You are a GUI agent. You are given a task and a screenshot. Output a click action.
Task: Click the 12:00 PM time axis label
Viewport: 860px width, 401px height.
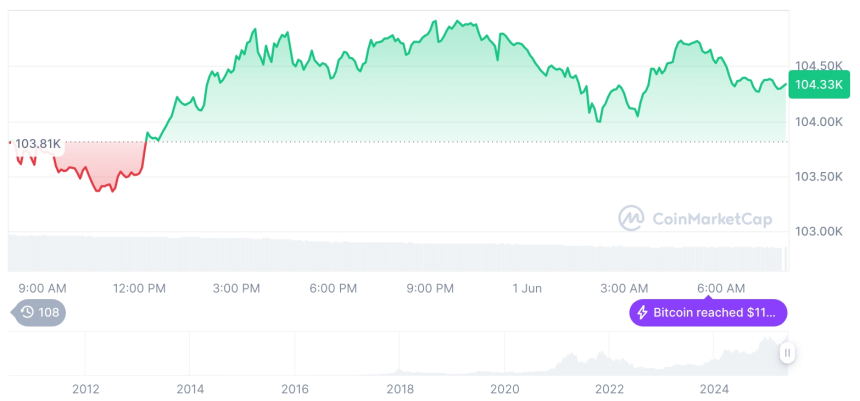pos(139,288)
